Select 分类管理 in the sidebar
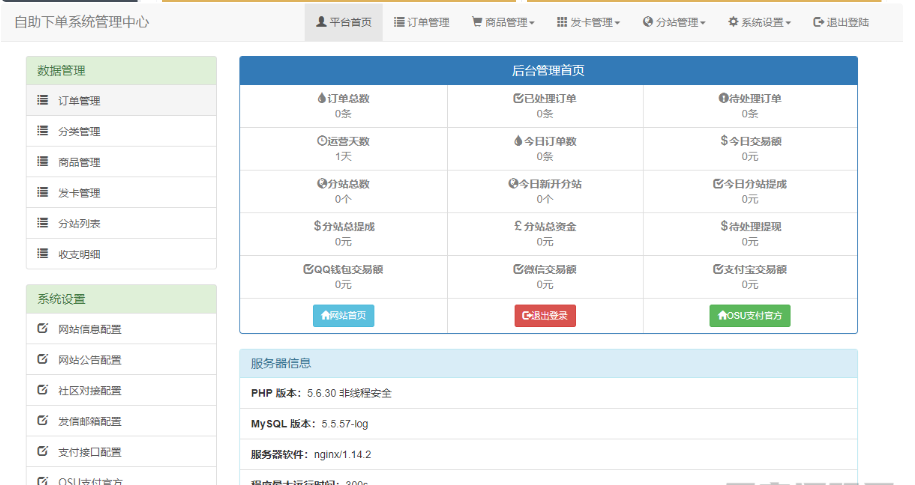 (121, 131)
